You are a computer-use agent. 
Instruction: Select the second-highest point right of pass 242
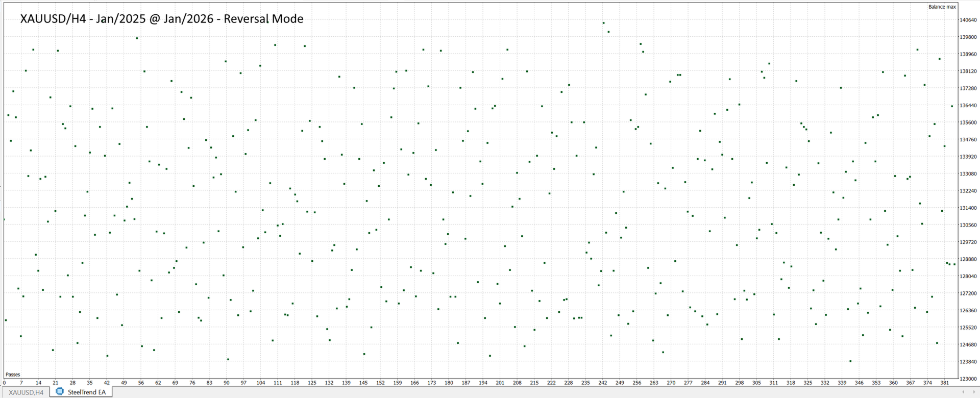coord(608,32)
